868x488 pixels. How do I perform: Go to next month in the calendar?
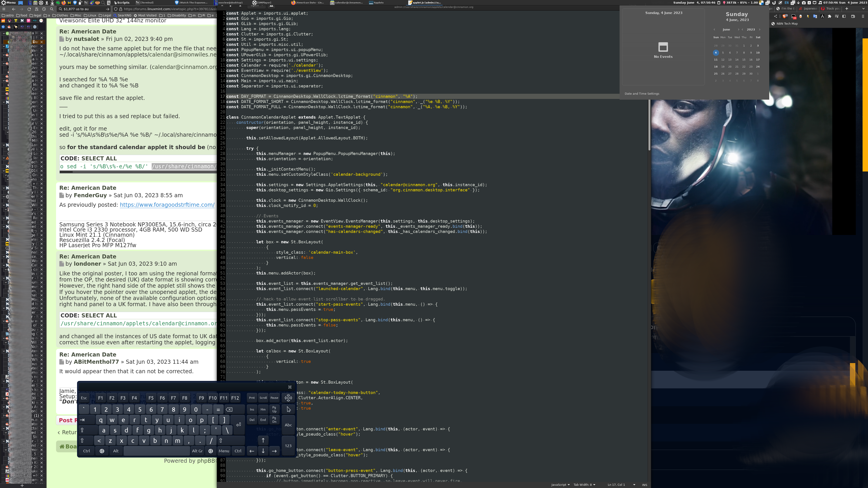click(x=739, y=29)
